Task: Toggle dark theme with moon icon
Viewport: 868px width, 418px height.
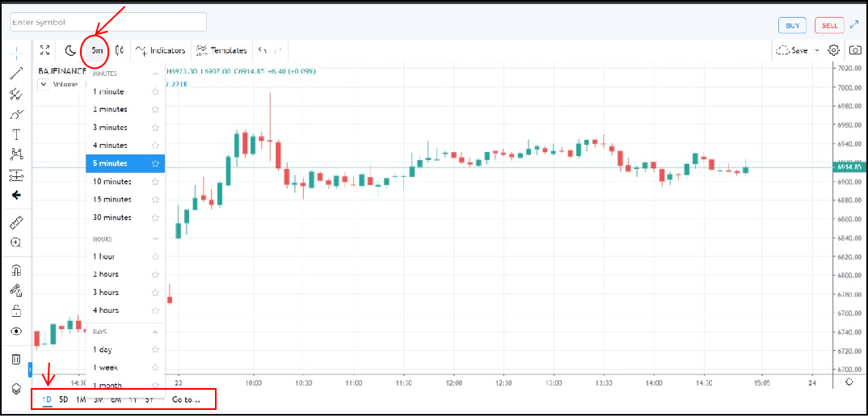Action: (70, 50)
